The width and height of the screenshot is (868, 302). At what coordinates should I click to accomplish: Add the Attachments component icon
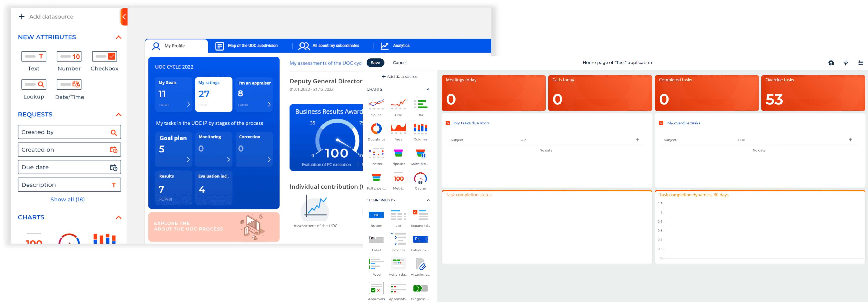click(420, 264)
